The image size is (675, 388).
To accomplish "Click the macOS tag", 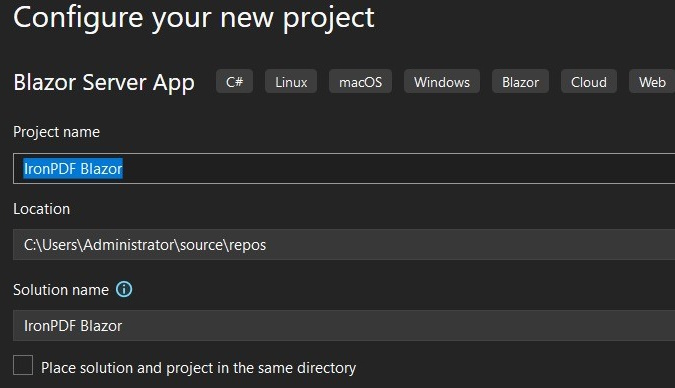I will click(360, 81).
